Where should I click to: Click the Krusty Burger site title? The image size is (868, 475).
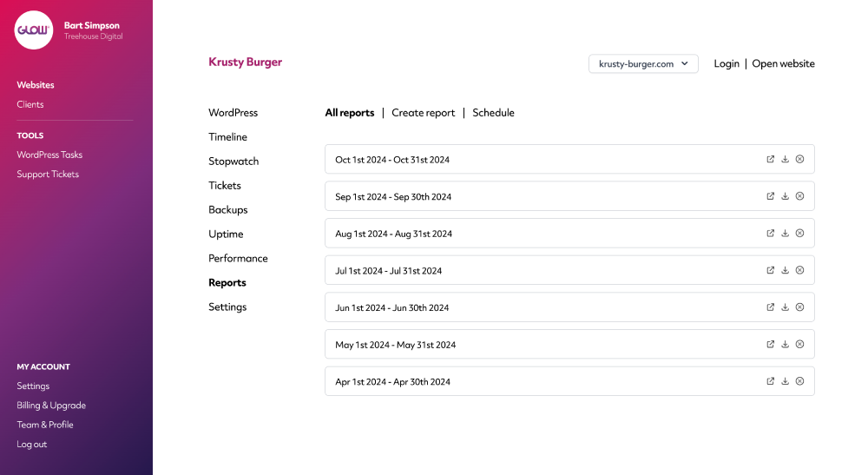246,62
